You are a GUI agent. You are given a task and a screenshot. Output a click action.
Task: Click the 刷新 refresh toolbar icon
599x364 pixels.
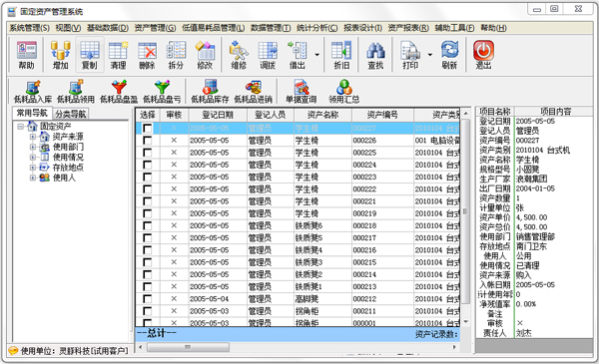coord(449,55)
